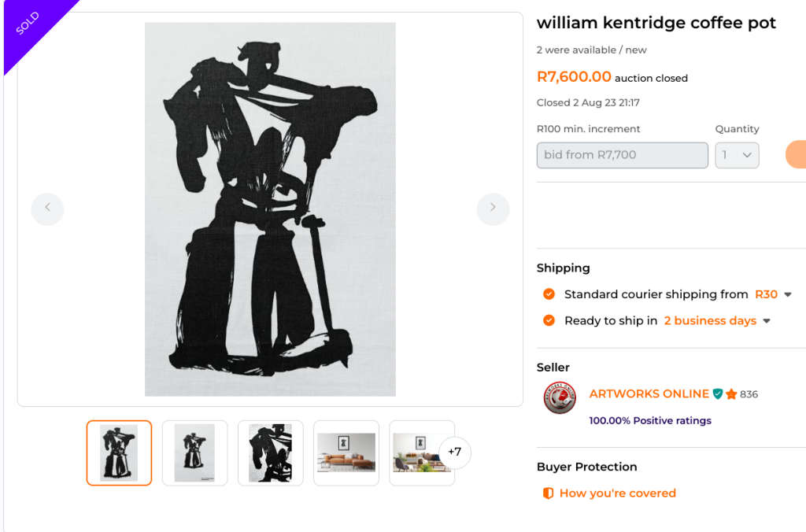Click the star rating icon
The height and width of the screenshot is (532, 806).
click(732, 393)
